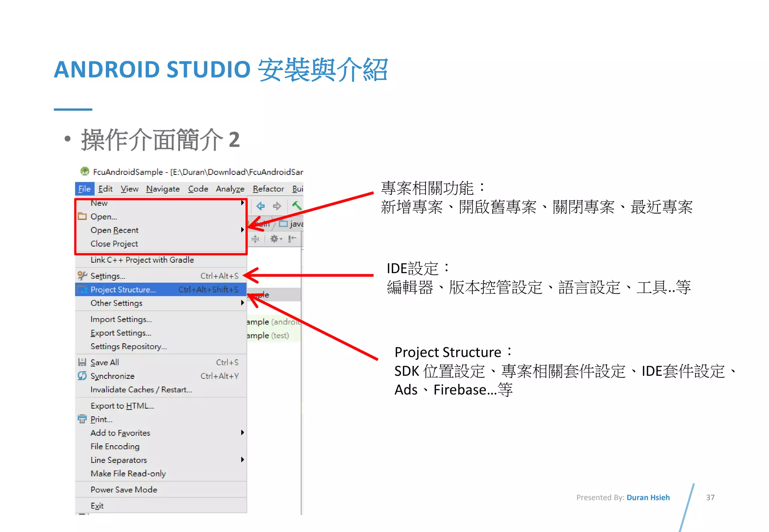The width and height of the screenshot is (769, 532).
Task: Open the Analyze menu
Action: [230, 189]
